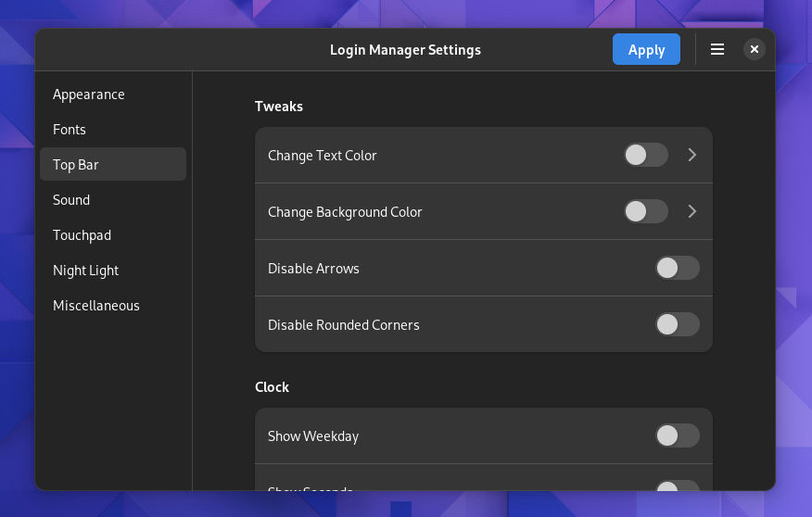Image resolution: width=812 pixels, height=517 pixels.
Task: Click the Login Manager Settings title bar
Action: tap(405, 50)
